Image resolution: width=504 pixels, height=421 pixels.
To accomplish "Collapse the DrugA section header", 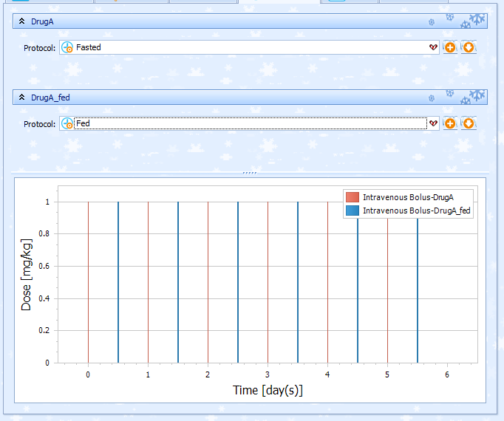I will (x=22, y=21).
